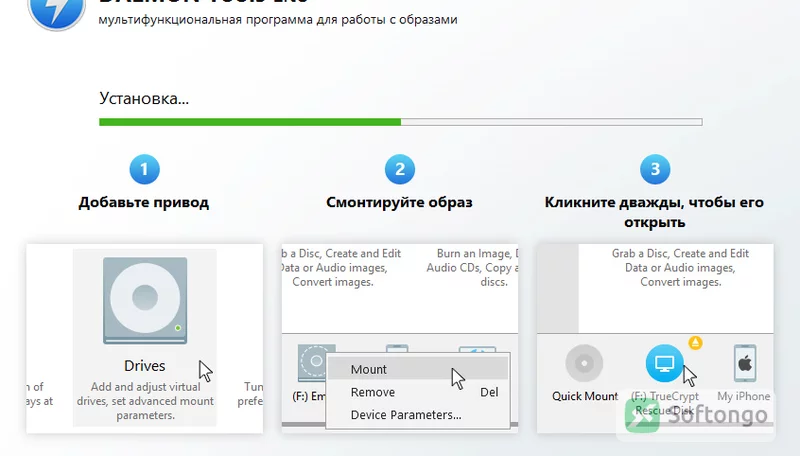Click the Drives label text
This screenshot has height=456, width=800.
click(144, 366)
